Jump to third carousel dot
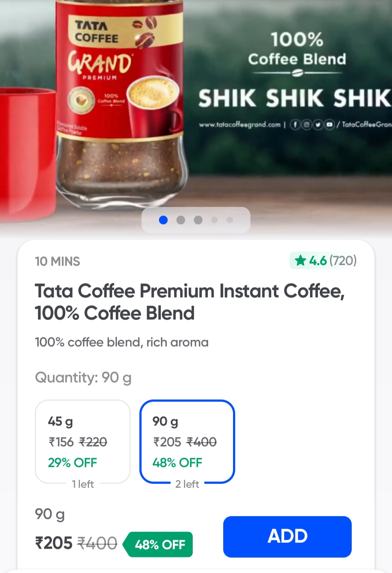The height and width of the screenshot is (573, 392). pos(198,220)
